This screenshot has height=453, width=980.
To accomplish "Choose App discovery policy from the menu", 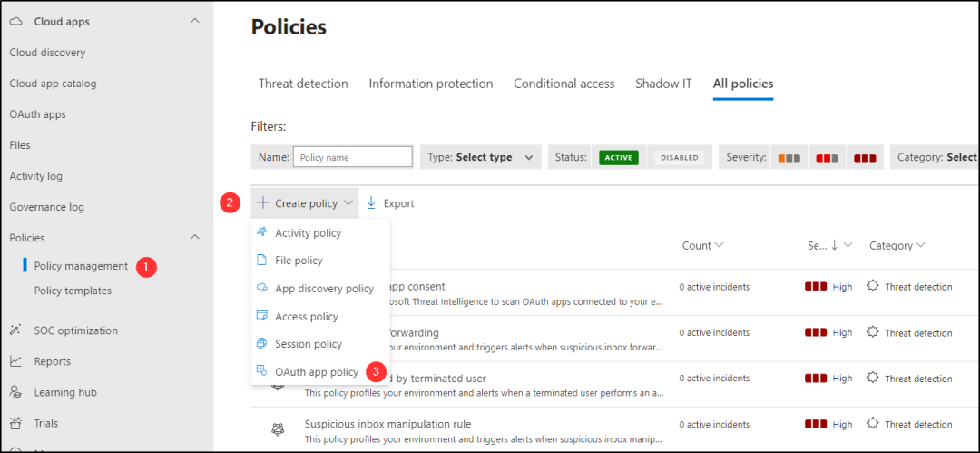I will coord(320,289).
